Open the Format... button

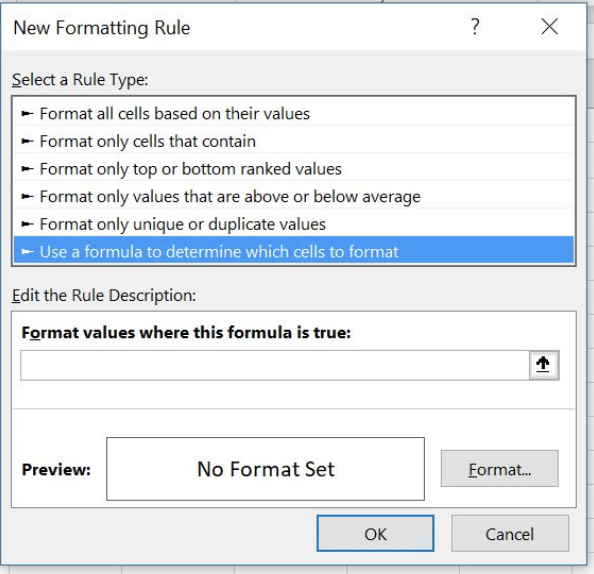click(x=500, y=469)
